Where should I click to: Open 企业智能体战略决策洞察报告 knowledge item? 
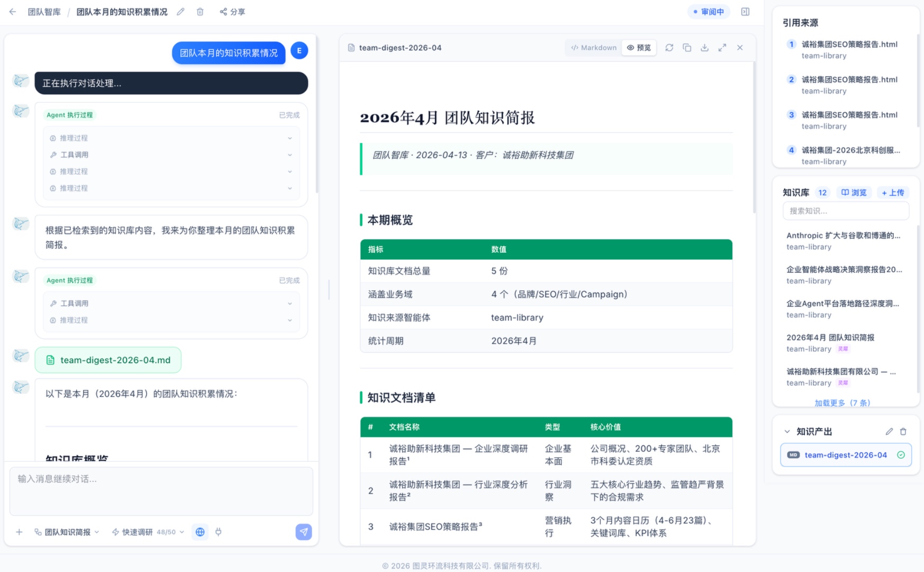coord(846,275)
